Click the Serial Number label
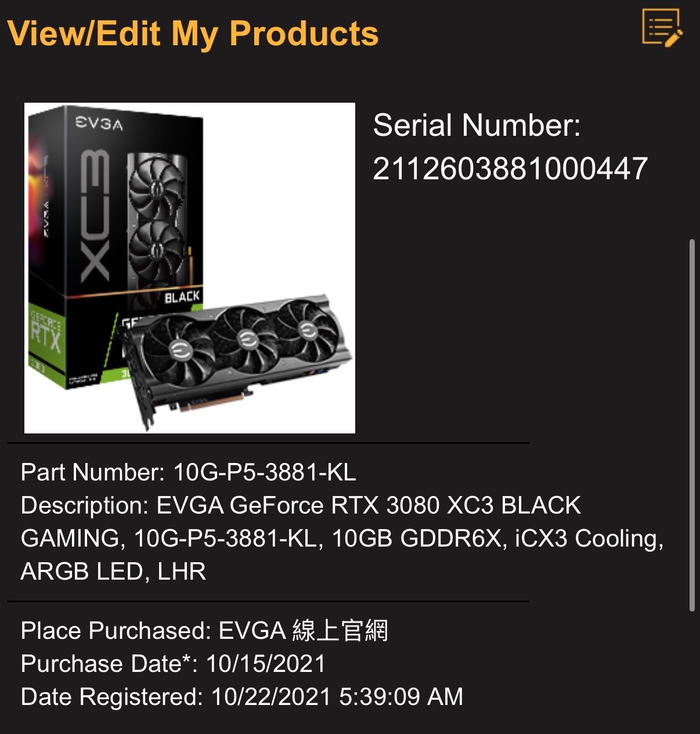The height and width of the screenshot is (734, 700). point(477,125)
